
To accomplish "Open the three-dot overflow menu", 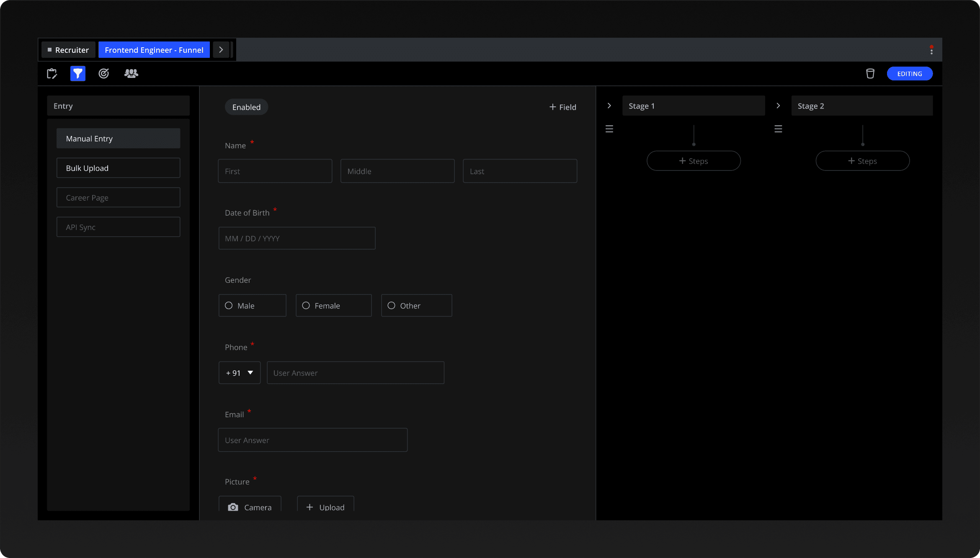I will (x=931, y=50).
